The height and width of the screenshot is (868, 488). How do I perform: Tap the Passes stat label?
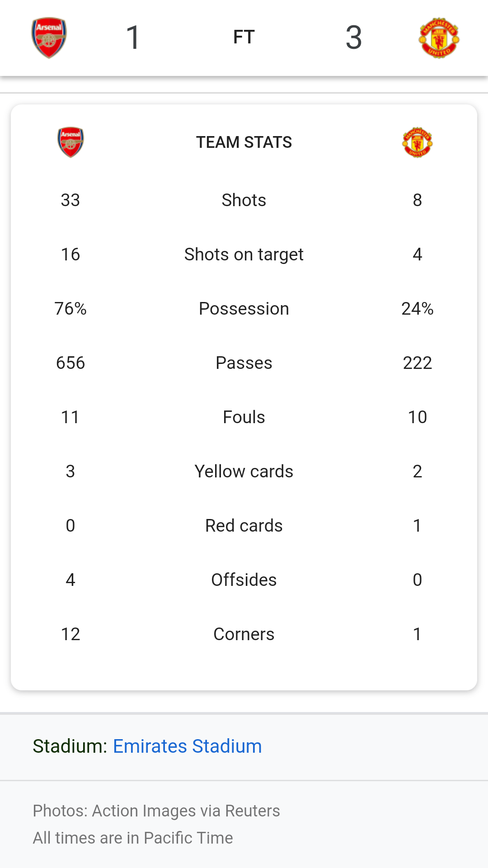(244, 363)
